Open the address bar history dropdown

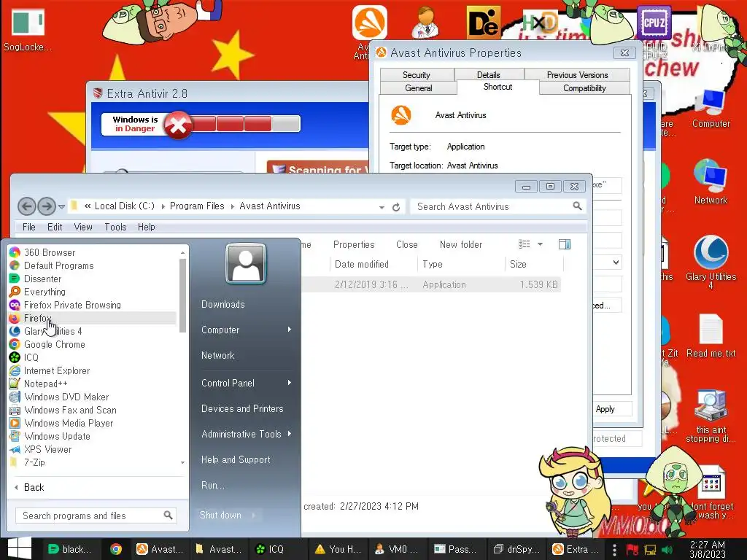click(x=382, y=207)
